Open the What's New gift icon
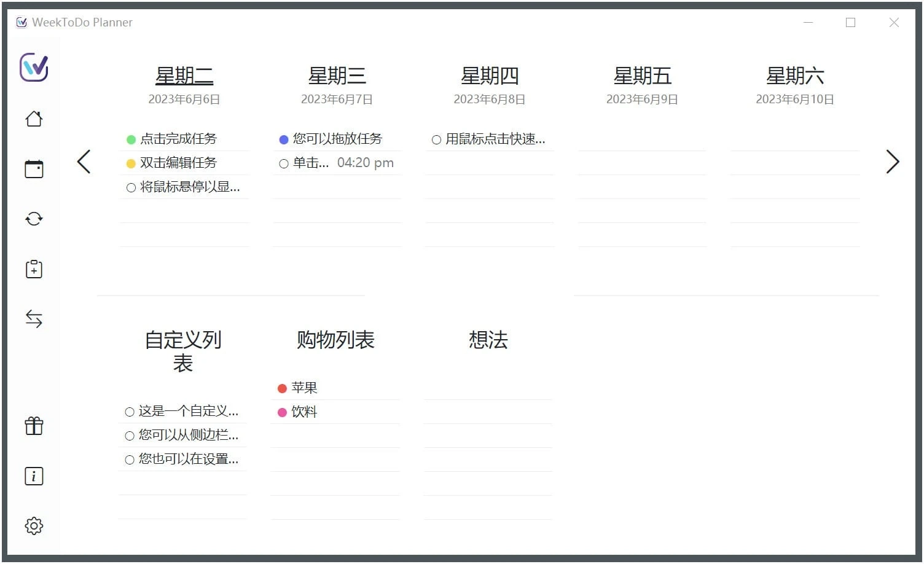The image size is (924, 564). pos(34,426)
